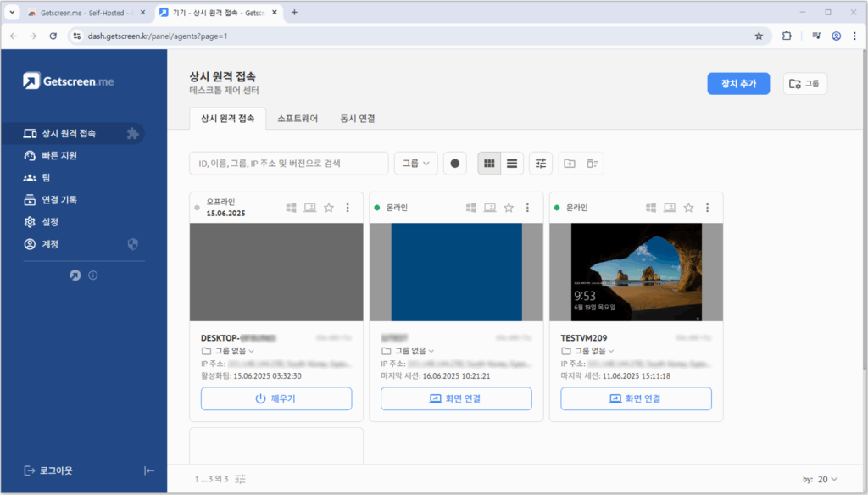The width and height of the screenshot is (868, 495).
Task: Click monitor icon on TESTVM209 card
Action: point(670,208)
